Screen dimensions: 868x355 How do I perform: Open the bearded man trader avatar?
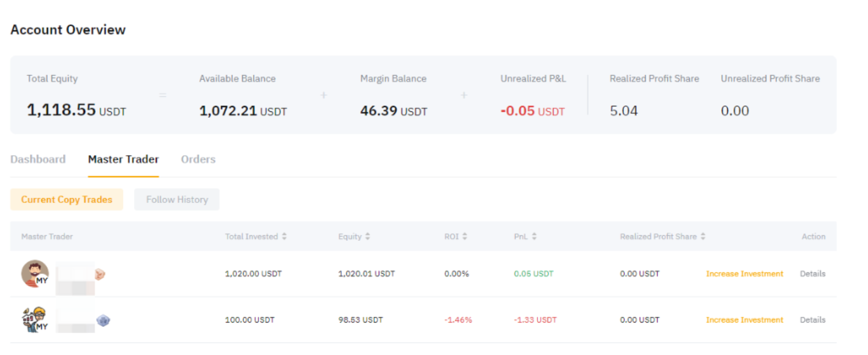[35, 274]
